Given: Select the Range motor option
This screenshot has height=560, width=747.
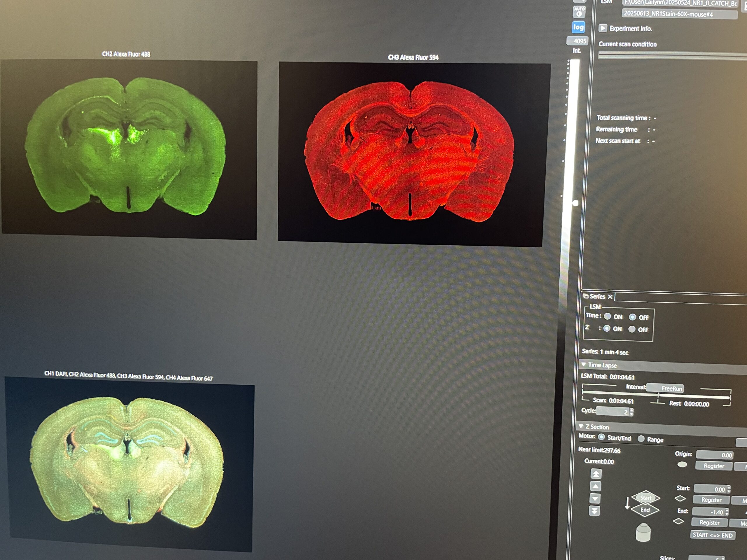Looking at the screenshot, I should click(641, 439).
